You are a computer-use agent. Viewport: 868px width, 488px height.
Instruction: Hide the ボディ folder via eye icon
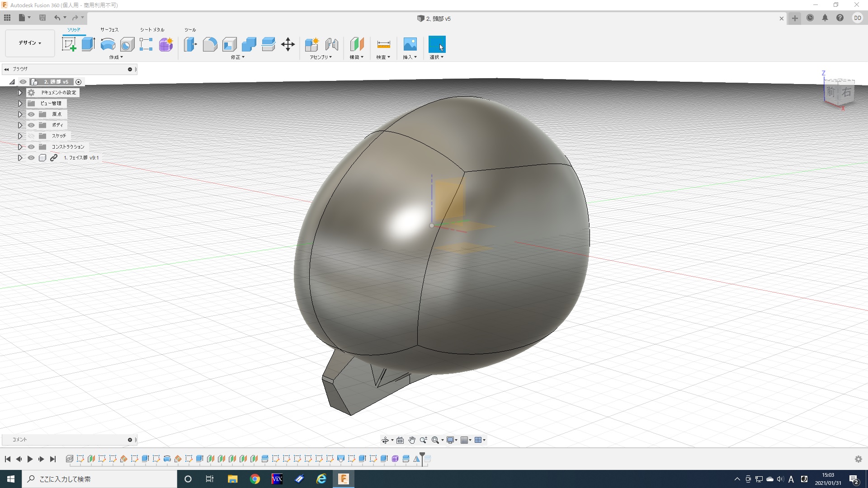(31, 125)
